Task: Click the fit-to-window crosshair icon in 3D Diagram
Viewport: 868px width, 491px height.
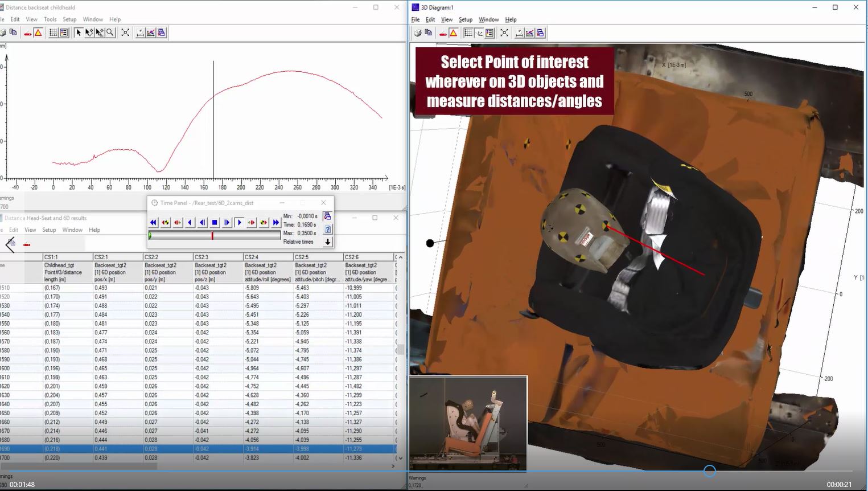Action: [504, 32]
